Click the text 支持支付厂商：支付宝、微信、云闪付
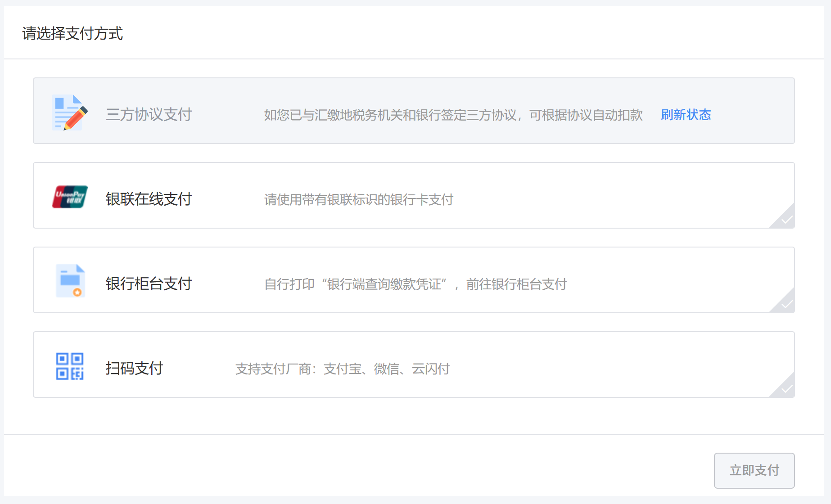This screenshot has height=504, width=831. pos(343,369)
